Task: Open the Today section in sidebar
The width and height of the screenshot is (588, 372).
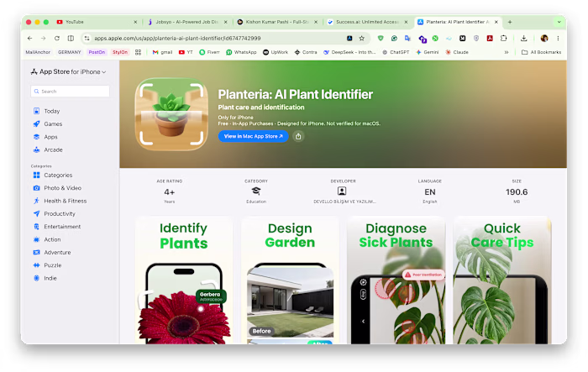Action: 46,111
